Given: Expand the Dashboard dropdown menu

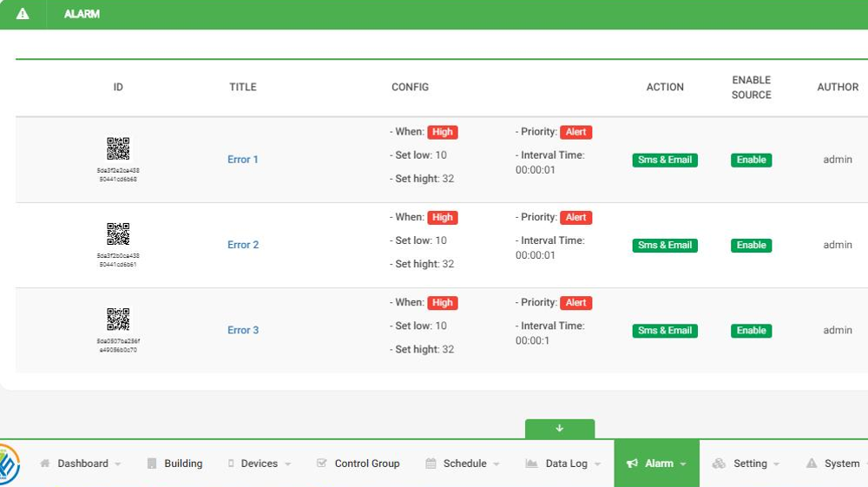Looking at the screenshot, I should pos(81,464).
